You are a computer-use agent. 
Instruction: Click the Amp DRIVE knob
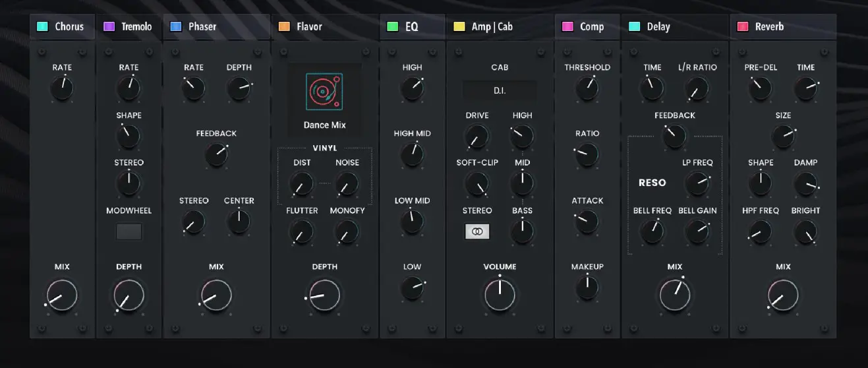tap(477, 137)
